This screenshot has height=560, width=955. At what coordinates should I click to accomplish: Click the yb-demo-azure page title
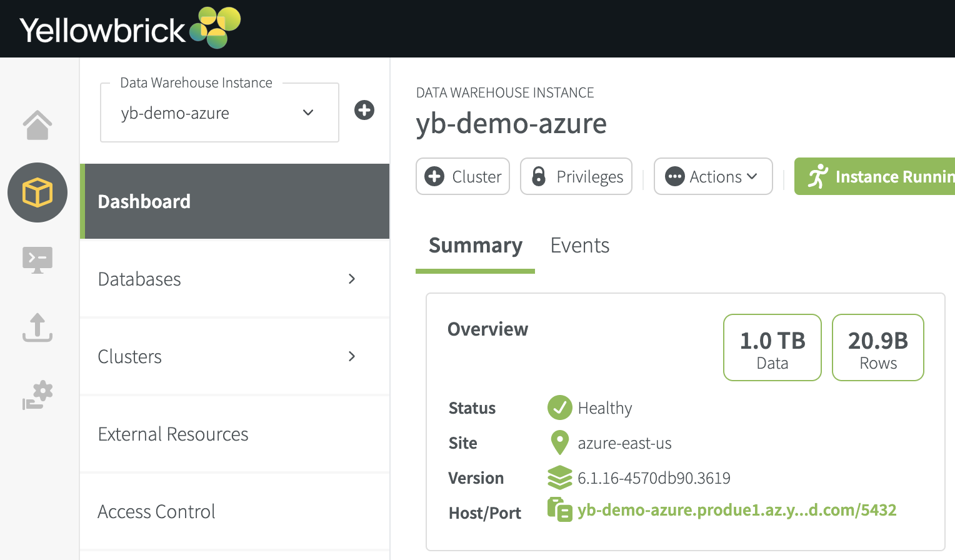(x=511, y=123)
